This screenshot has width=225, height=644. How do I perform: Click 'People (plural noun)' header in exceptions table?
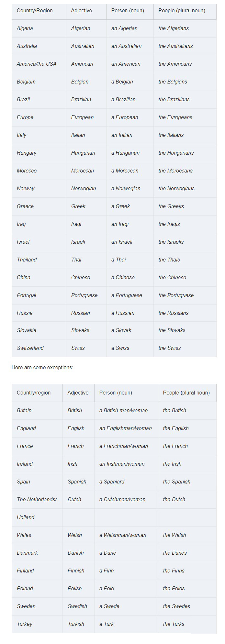(187, 393)
